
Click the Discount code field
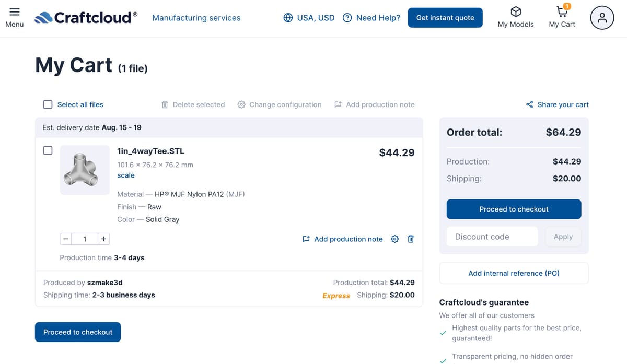[492, 237]
